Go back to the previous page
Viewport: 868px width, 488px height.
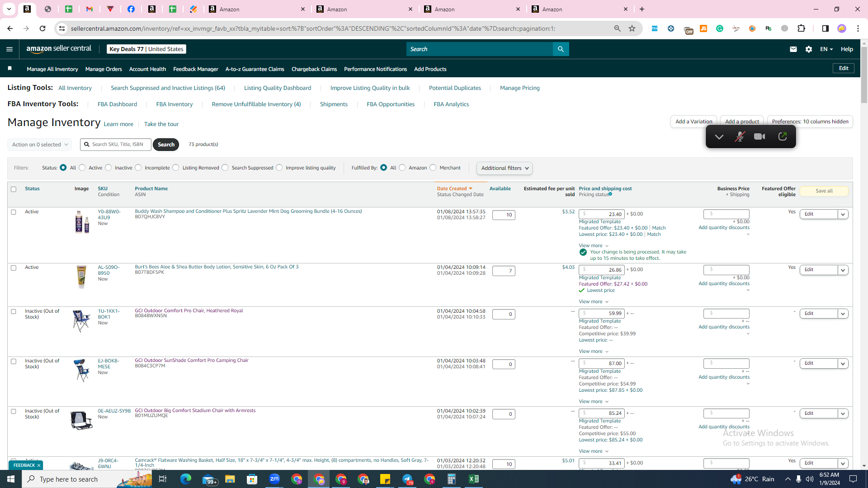[x=10, y=28]
